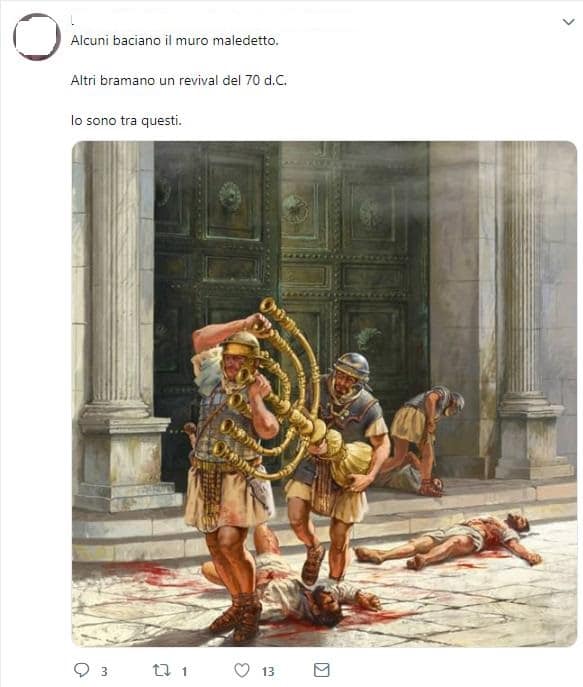This screenshot has height=687, width=583.
Task: Like the tweet with the heart icon
Action: [242, 670]
